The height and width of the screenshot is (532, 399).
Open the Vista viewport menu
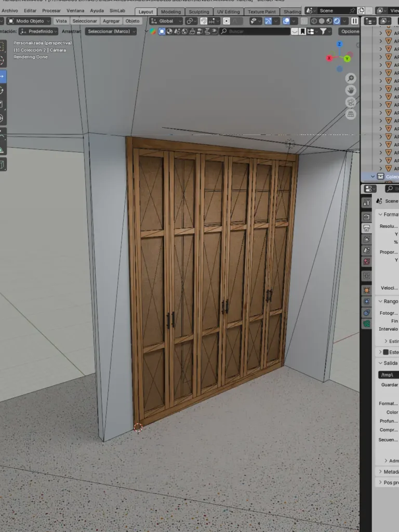click(61, 21)
